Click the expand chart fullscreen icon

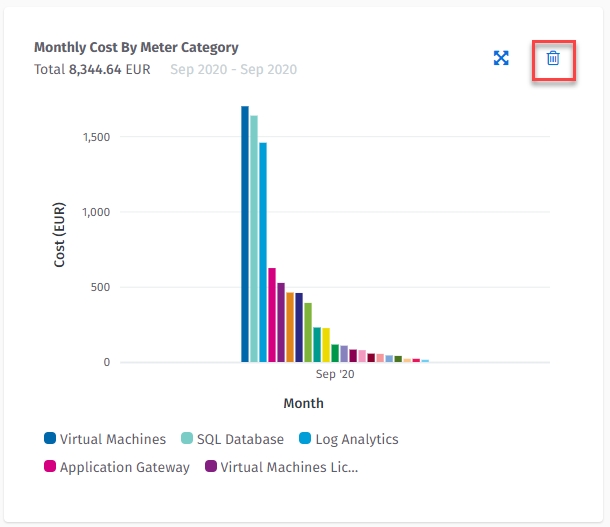pos(502,58)
